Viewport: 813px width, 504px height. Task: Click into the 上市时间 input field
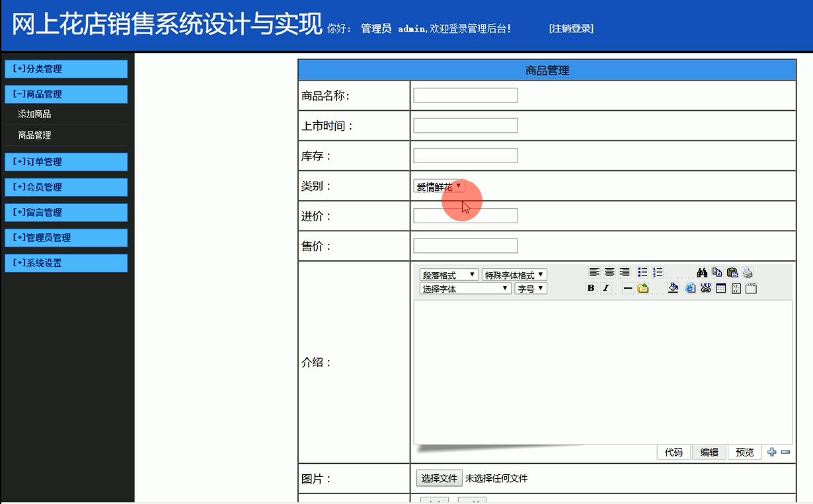tap(465, 126)
